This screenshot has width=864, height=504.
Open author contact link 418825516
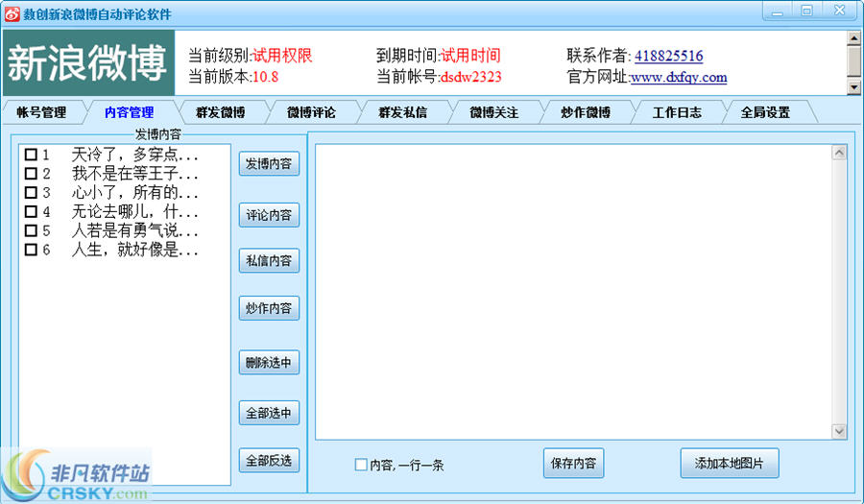668,56
